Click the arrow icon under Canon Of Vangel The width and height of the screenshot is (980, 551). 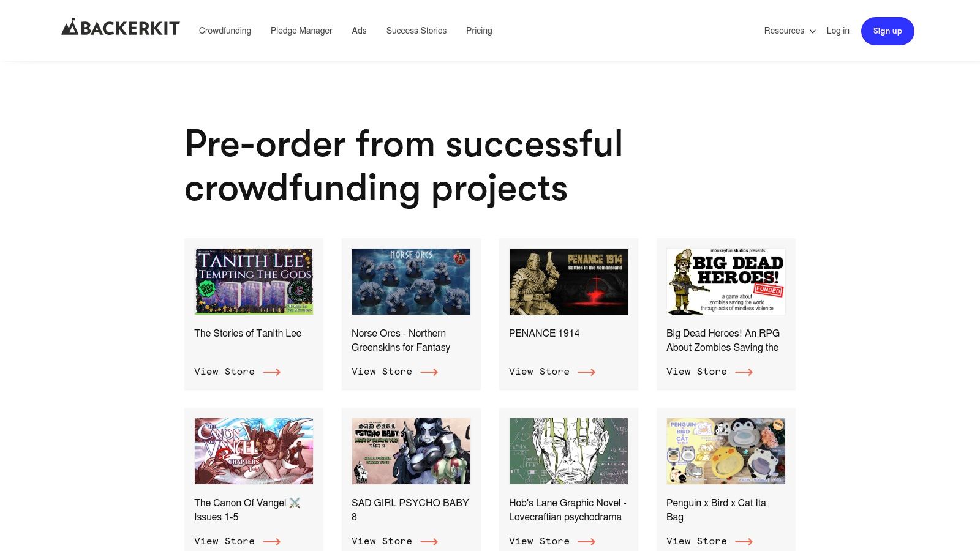pyautogui.click(x=272, y=541)
